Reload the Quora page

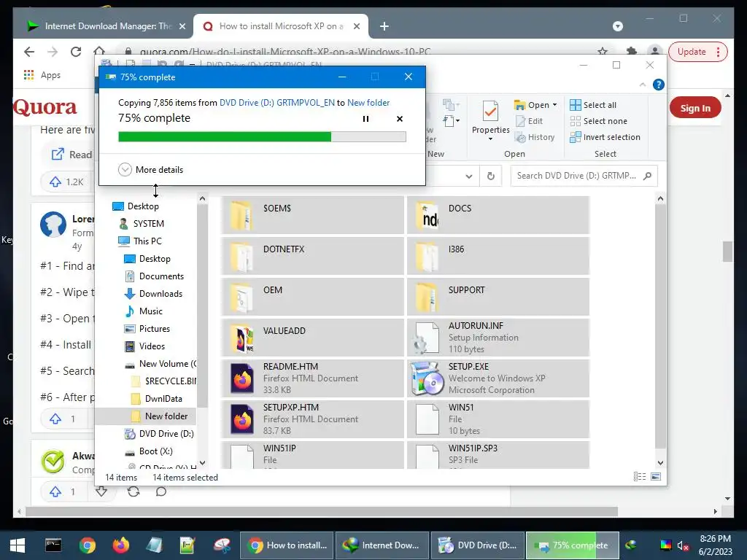(x=76, y=52)
